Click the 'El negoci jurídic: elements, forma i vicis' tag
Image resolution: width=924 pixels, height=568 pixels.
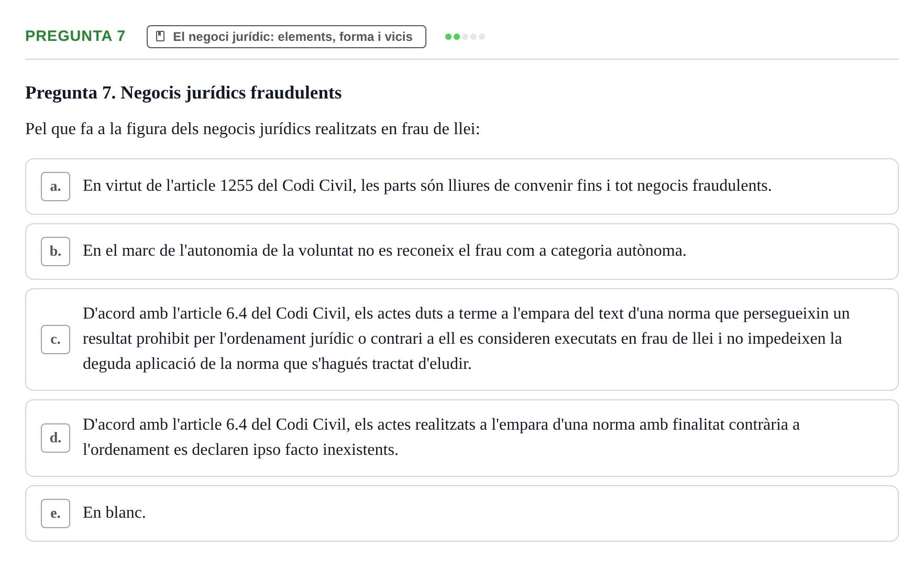286,37
